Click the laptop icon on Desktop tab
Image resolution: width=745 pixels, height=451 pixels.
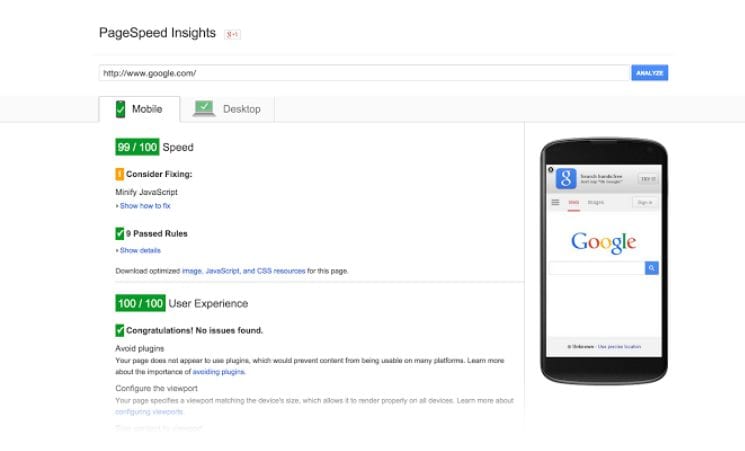(x=204, y=108)
